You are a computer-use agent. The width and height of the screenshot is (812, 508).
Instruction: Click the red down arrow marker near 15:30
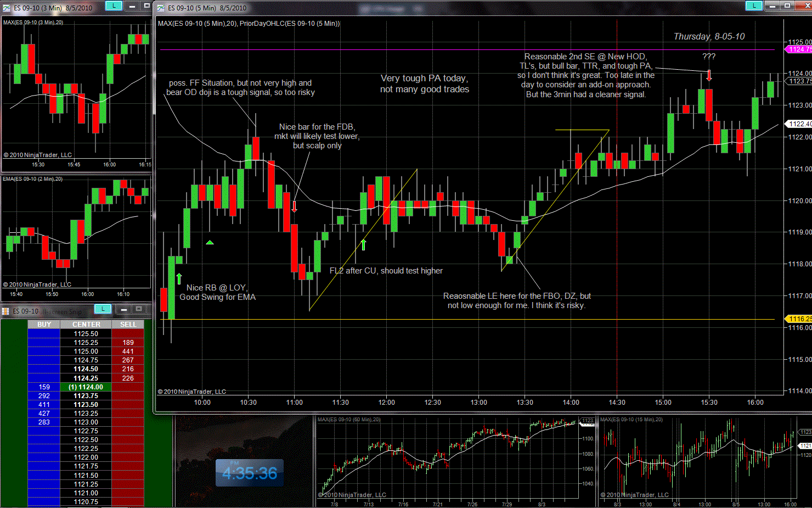coord(709,75)
